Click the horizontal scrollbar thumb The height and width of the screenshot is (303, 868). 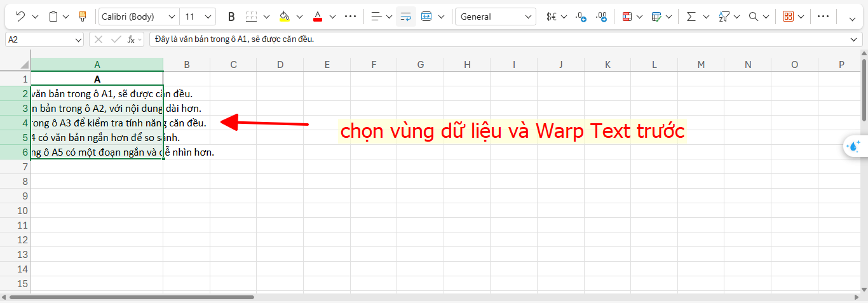pos(132,297)
